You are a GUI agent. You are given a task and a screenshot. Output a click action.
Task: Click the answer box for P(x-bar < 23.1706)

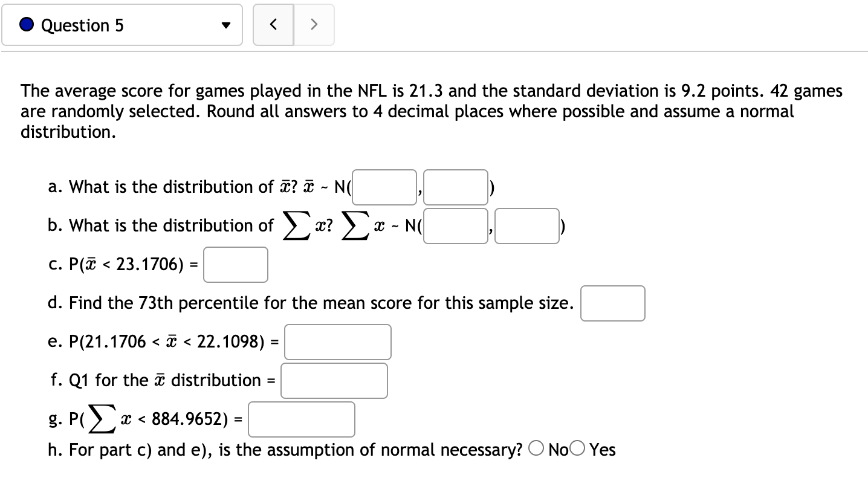point(235,264)
